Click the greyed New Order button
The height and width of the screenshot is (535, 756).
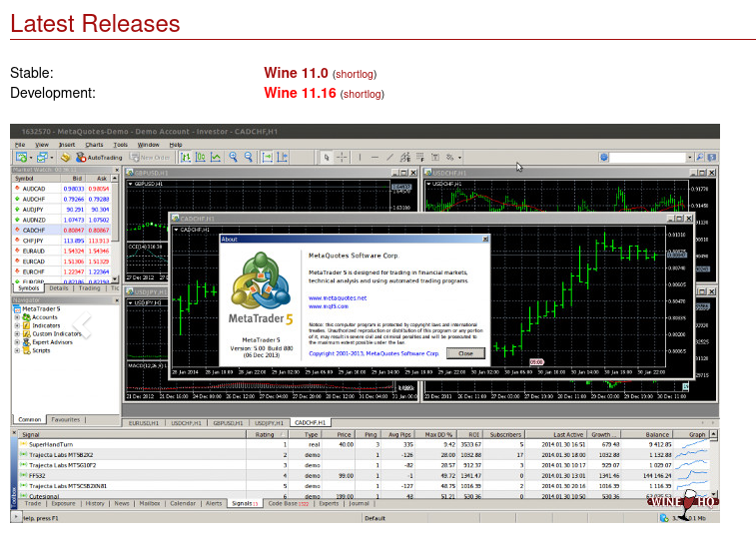pos(150,157)
